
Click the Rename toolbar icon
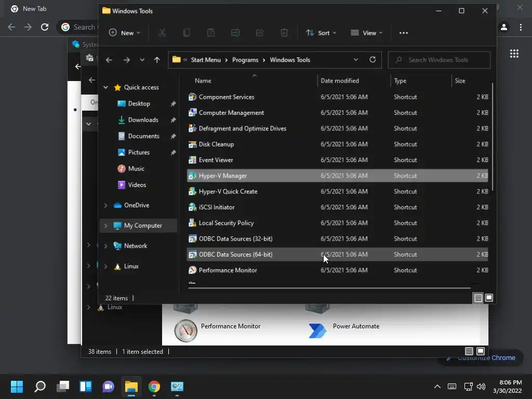pos(235,33)
